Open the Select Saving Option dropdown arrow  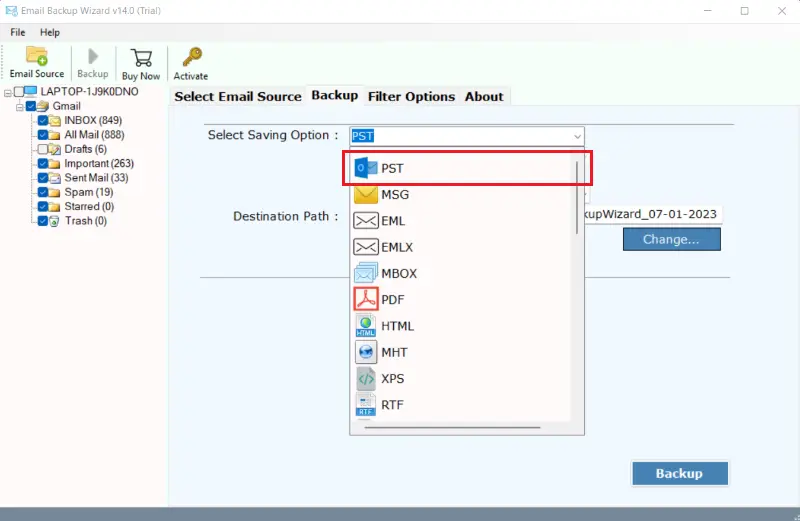pyautogui.click(x=577, y=136)
